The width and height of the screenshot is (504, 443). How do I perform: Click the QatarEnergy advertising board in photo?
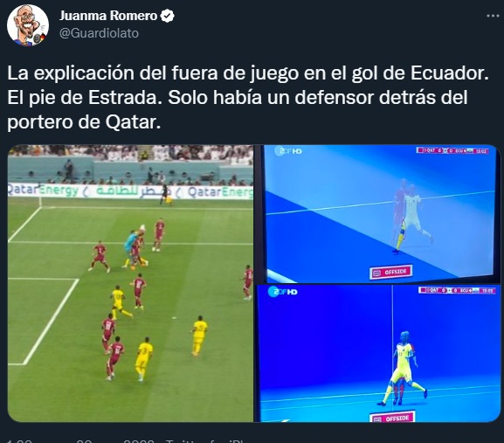[x=130, y=191]
